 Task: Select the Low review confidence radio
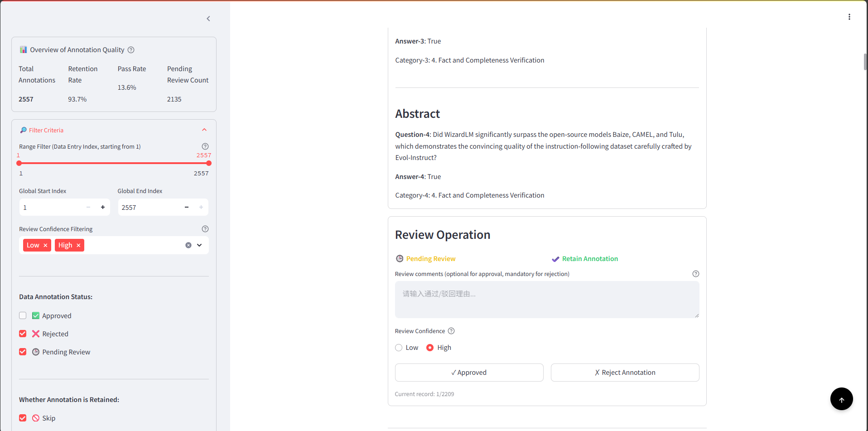399,348
